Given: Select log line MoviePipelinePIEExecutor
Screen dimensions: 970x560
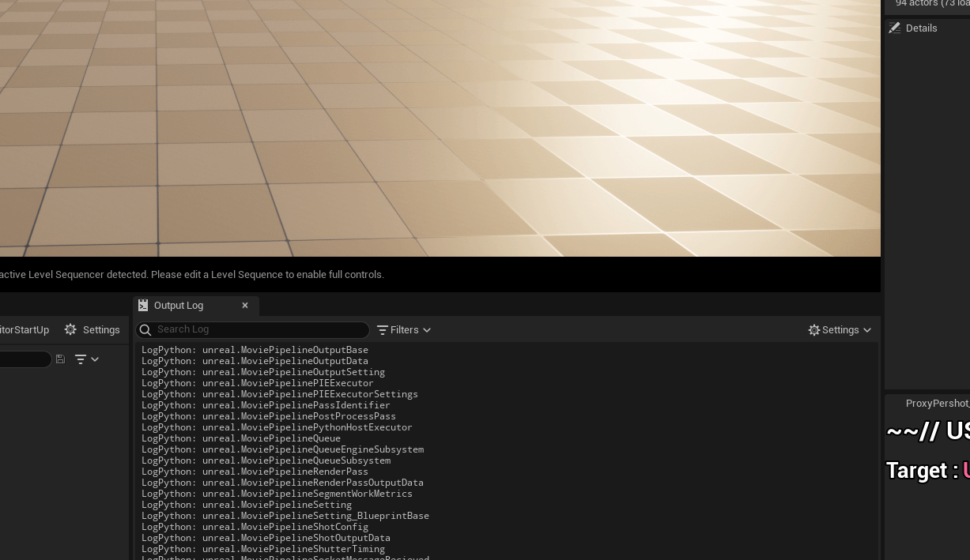Looking at the screenshot, I should (x=258, y=383).
